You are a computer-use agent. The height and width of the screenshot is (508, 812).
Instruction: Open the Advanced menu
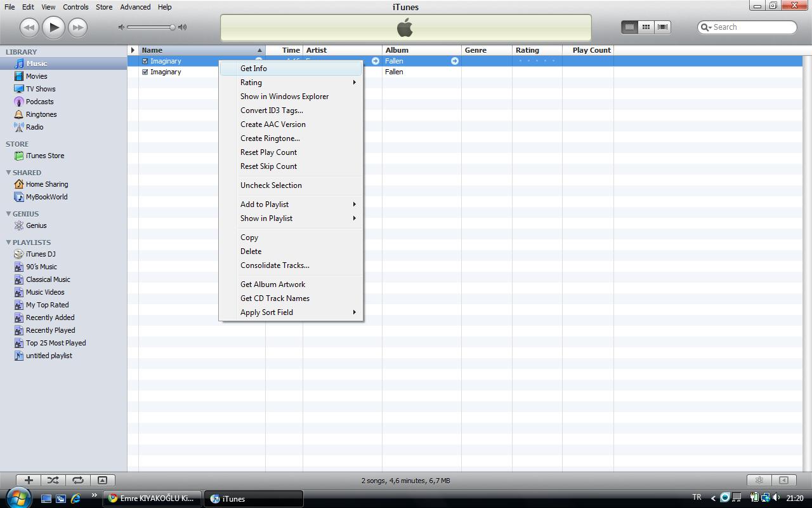pyautogui.click(x=135, y=7)
